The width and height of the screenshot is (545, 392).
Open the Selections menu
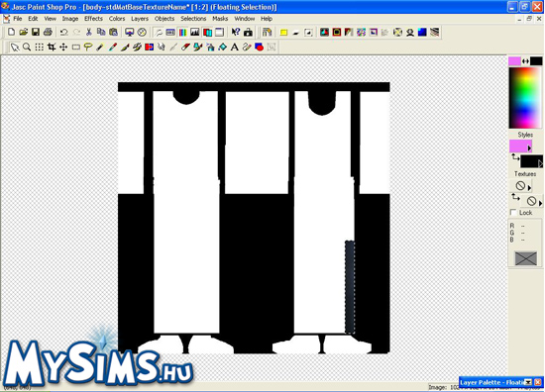(x=193, y=19)
